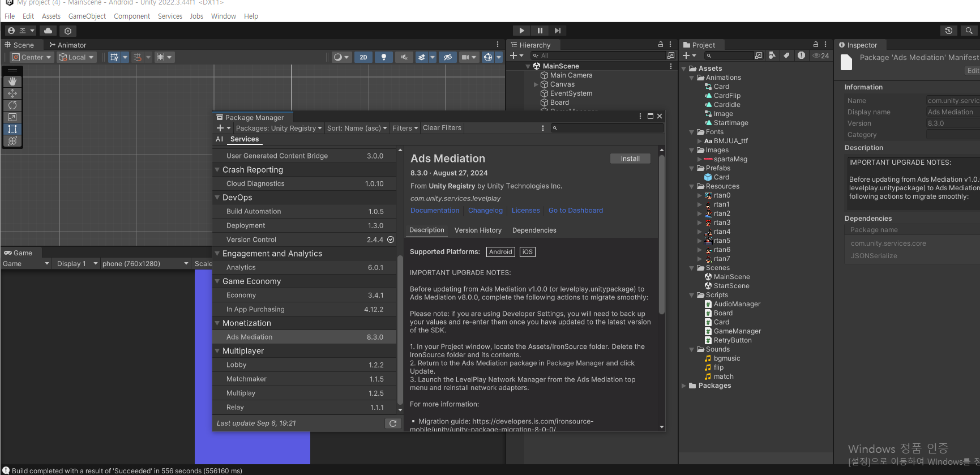Switch to the Animator tab
This screenshot has height=475, width=980.
(67, 45)
